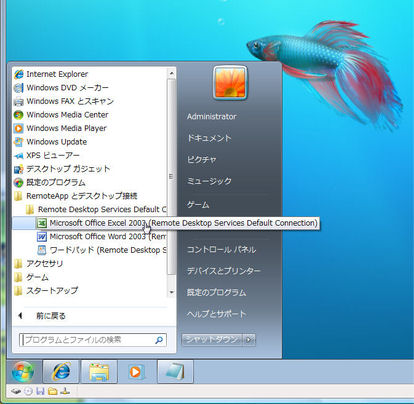Collapse Remote Desktop Services Default Connection folder
The height and width of the screenshot is (404, 414).
pos(96,209)
